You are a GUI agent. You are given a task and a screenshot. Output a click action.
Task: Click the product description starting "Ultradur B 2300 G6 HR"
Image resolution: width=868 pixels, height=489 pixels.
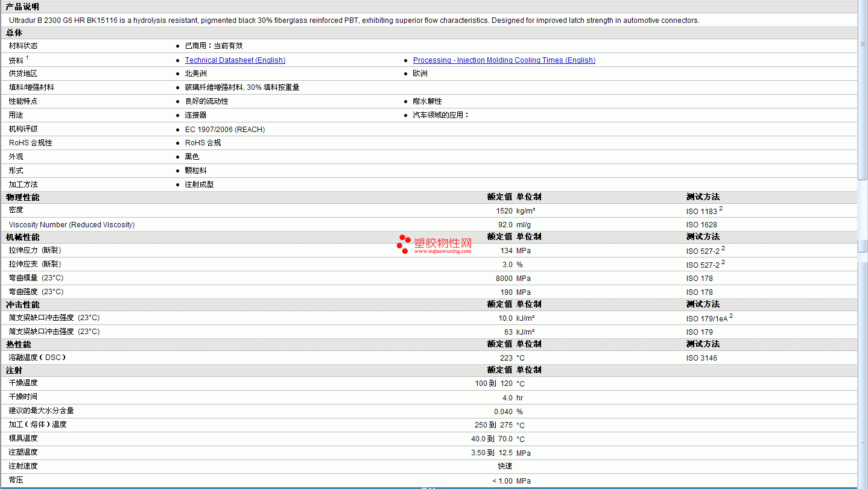coord(354,21)
